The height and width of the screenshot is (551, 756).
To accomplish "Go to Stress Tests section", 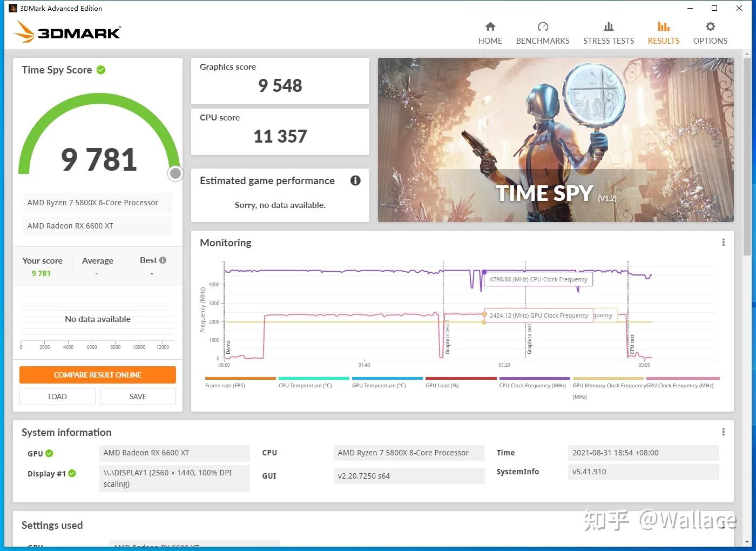I will pyautogui.click(x=608, y=33).
